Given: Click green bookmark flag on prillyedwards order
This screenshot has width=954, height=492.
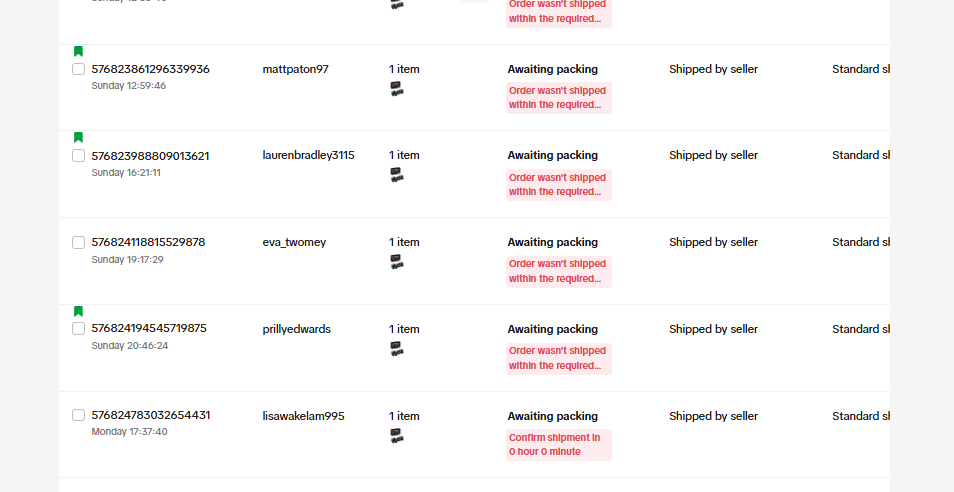Looking at the screenshot, I should pyautogui.click(x=78, y=311).
